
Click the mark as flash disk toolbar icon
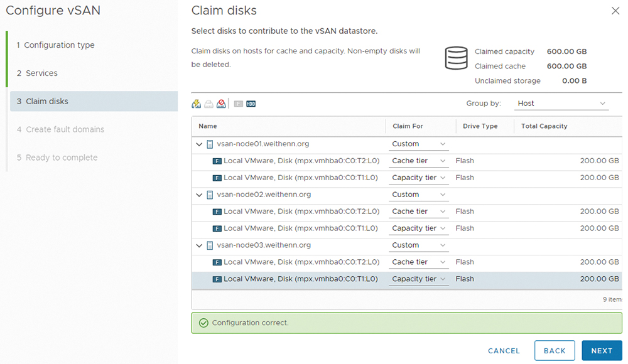coord(238,104)
